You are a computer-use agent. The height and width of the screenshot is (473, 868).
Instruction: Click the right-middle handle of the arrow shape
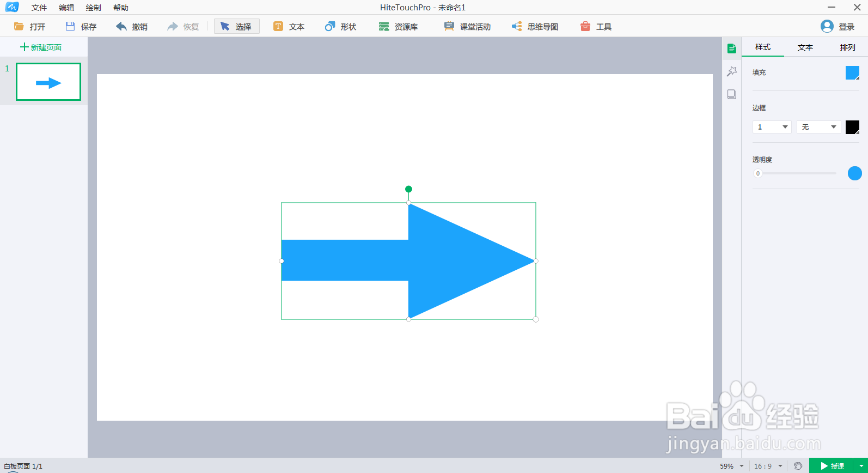[x=536, y=261]
